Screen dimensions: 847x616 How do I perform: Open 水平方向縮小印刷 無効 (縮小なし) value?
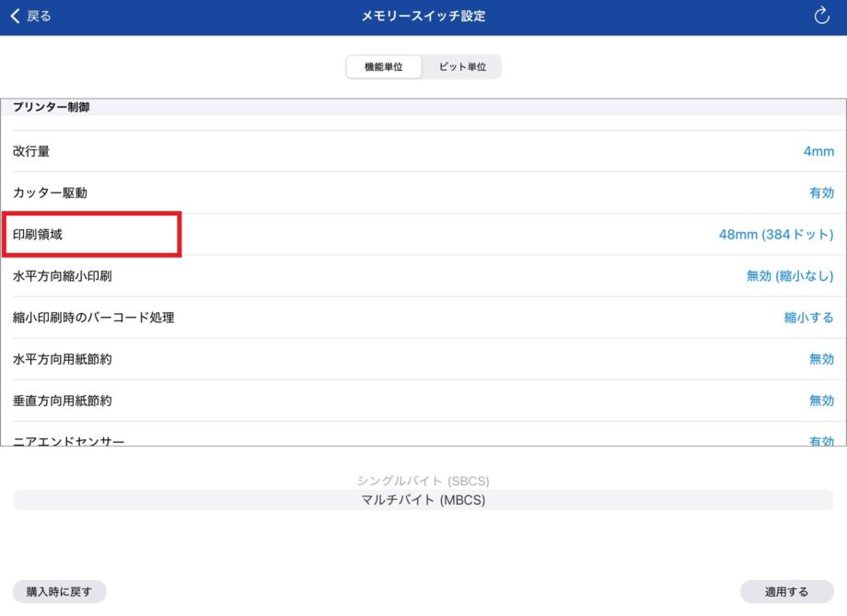click(x=789, y=276)
